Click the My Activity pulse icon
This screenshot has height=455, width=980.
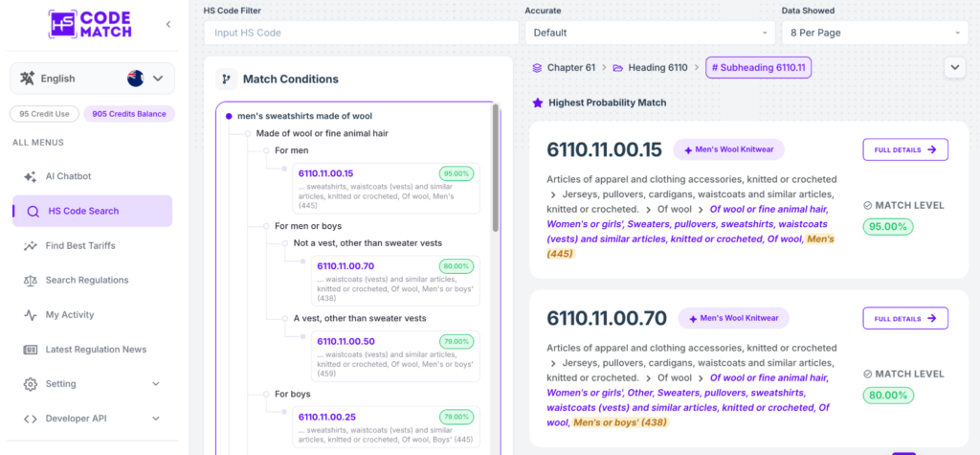point(30,315)
